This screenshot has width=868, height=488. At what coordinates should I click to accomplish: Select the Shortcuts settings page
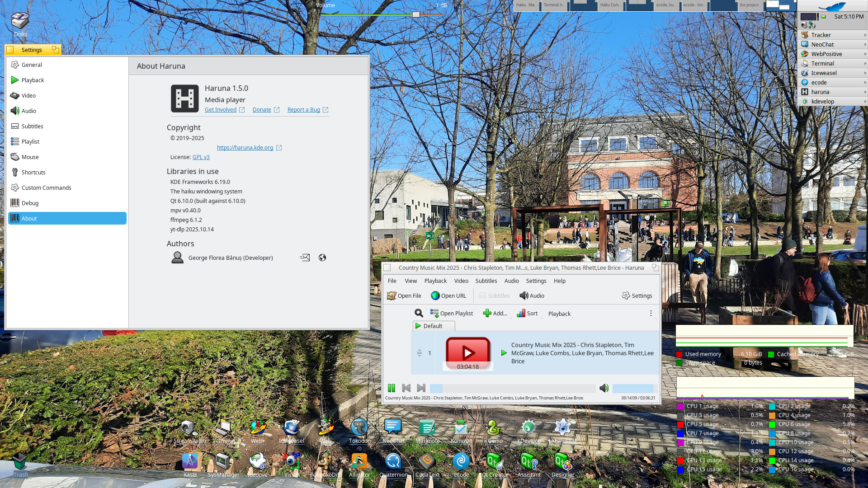33,172
